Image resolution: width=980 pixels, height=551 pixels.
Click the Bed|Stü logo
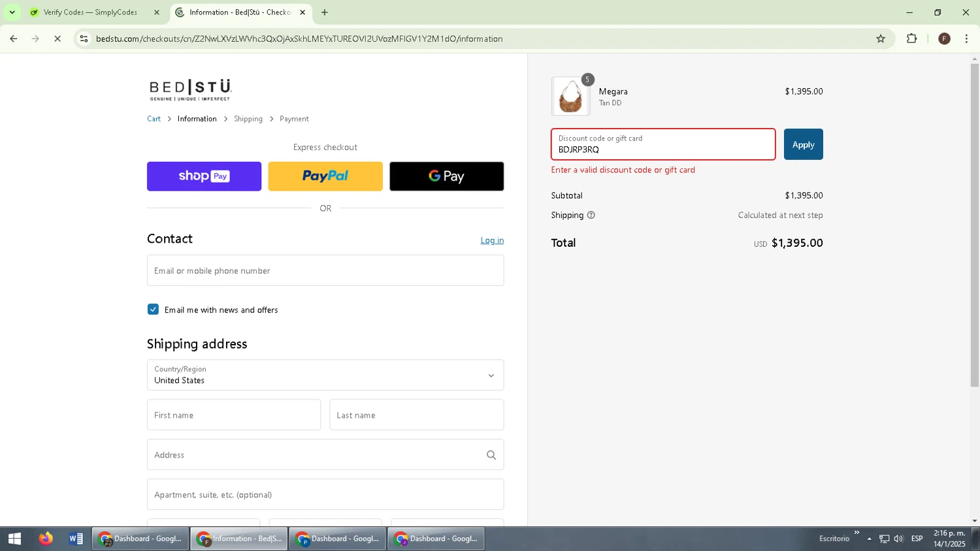tap(190, 90)
